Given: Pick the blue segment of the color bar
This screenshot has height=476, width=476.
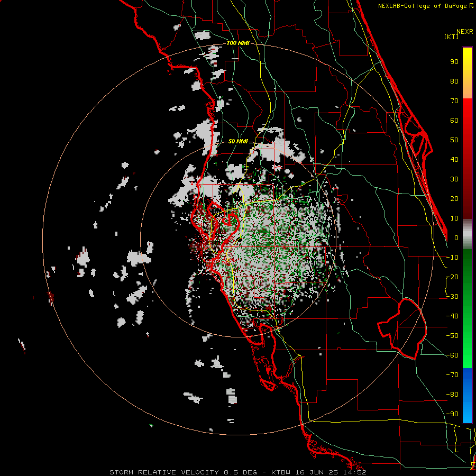Looking at the screenshot, I should click(467, 396).
